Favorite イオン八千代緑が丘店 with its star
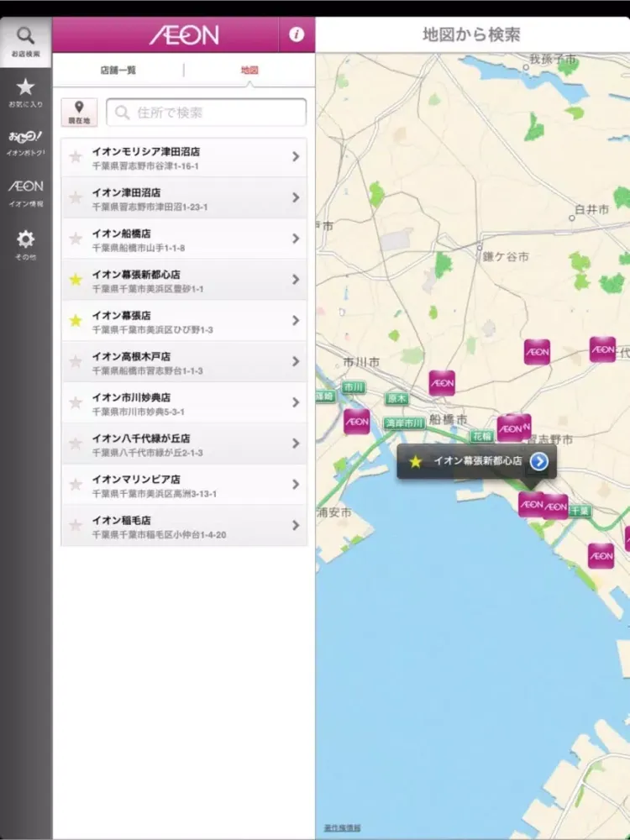630x840 pixels. 76,444
